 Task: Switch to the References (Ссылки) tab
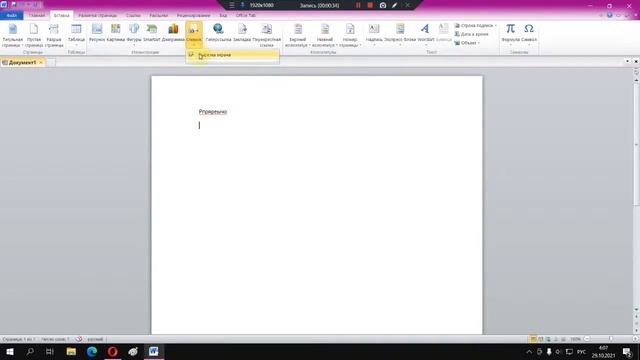point(133,16)
